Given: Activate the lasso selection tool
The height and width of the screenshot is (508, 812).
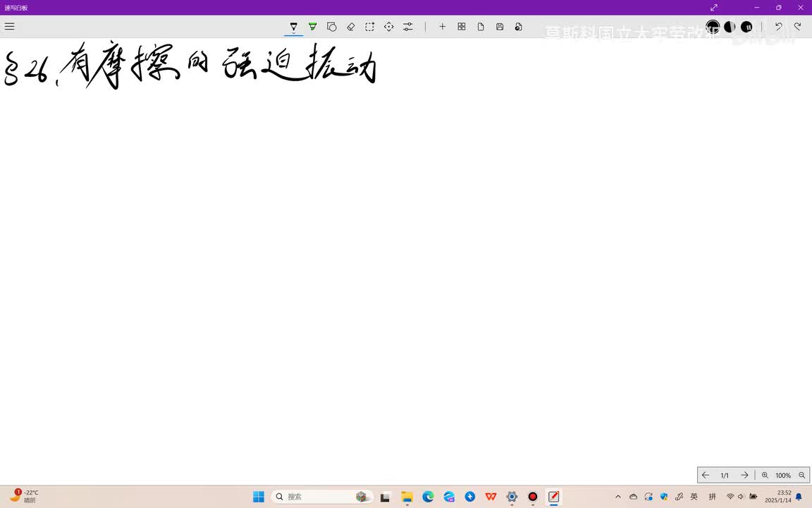Looking at the screenshot, I should pos(370,26).
